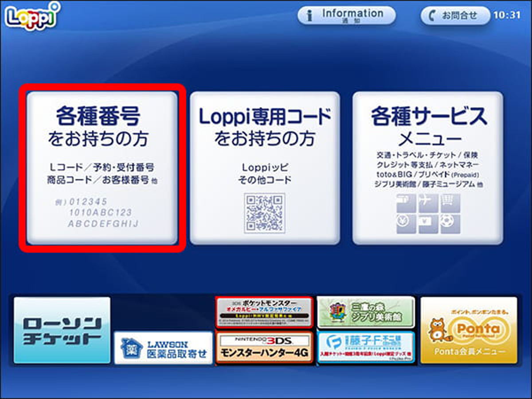This screenshot has width=532, height=399.
Task: Tap the QR code icon
Action: (x=265, y=213)
